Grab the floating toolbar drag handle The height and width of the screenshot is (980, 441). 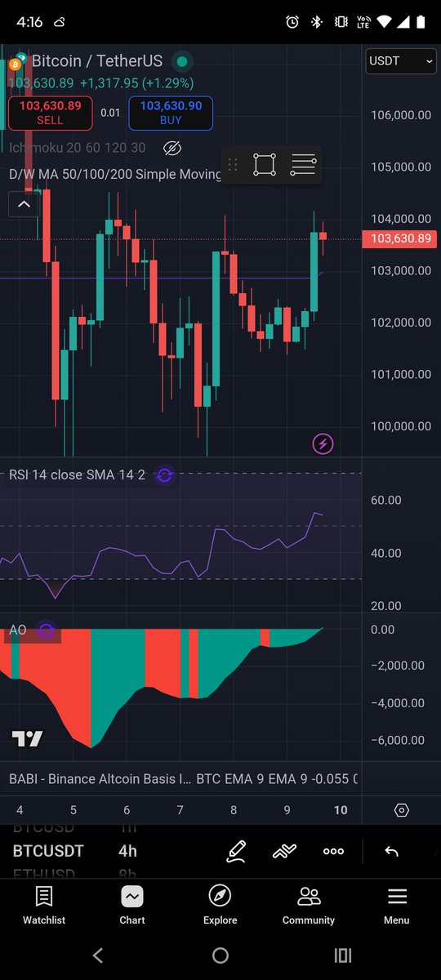[x=232, y=165]
